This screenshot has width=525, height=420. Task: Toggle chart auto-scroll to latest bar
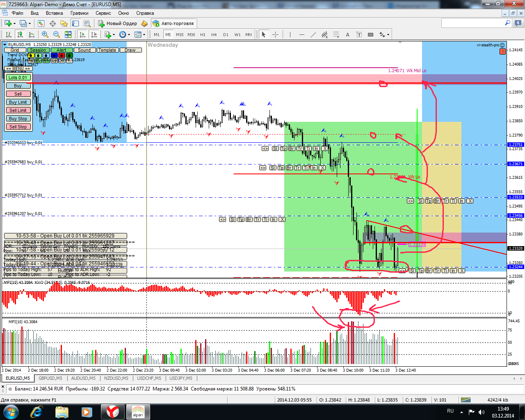(x=82, y=34)
